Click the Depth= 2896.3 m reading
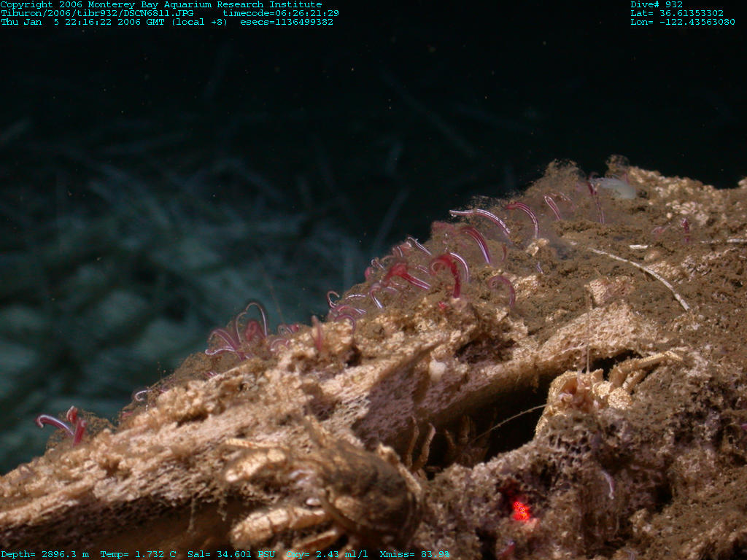 (x=45, y=554)
